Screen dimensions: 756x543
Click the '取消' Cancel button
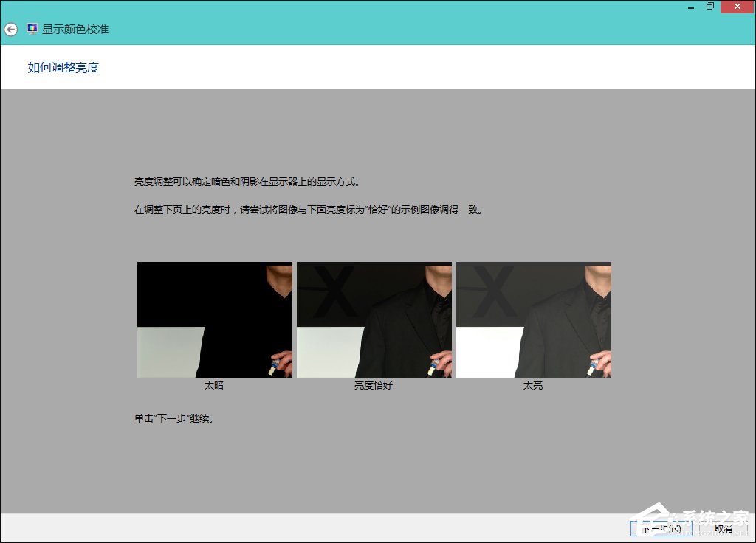(723, 529)
